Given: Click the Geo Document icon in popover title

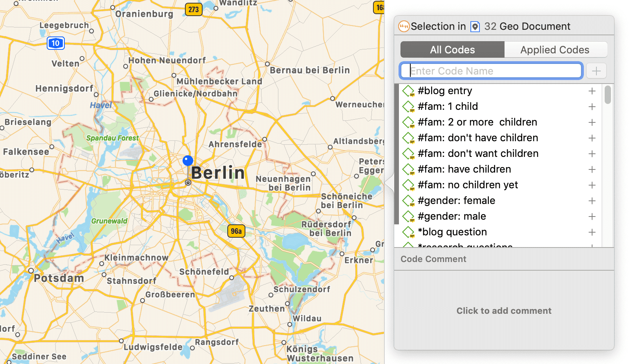Looking at the screenshot, I should coord(475,27).
